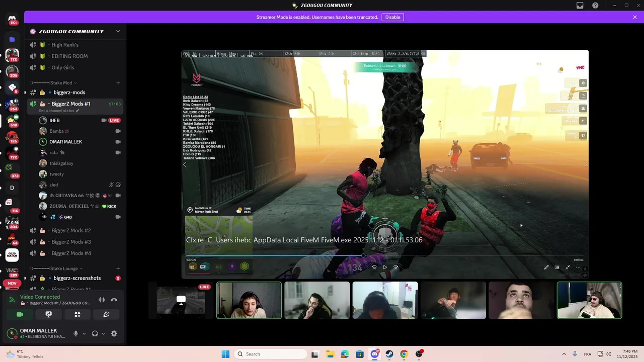Open volume control in system tray
644x362 pixels.
click(608, 354)
